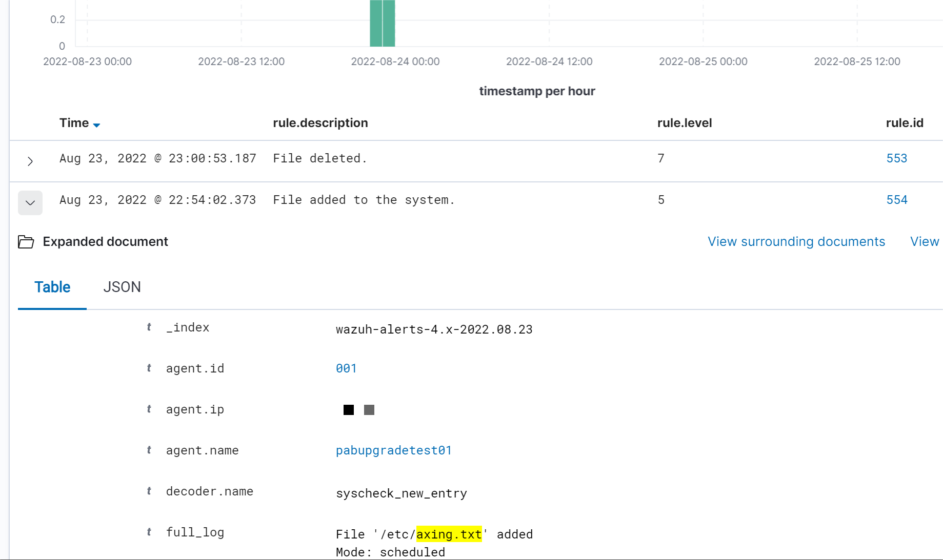Select the timestamp Aug 23, 2022 @ 23:00:53.187
943x560 pixels.
click(158, 158)
